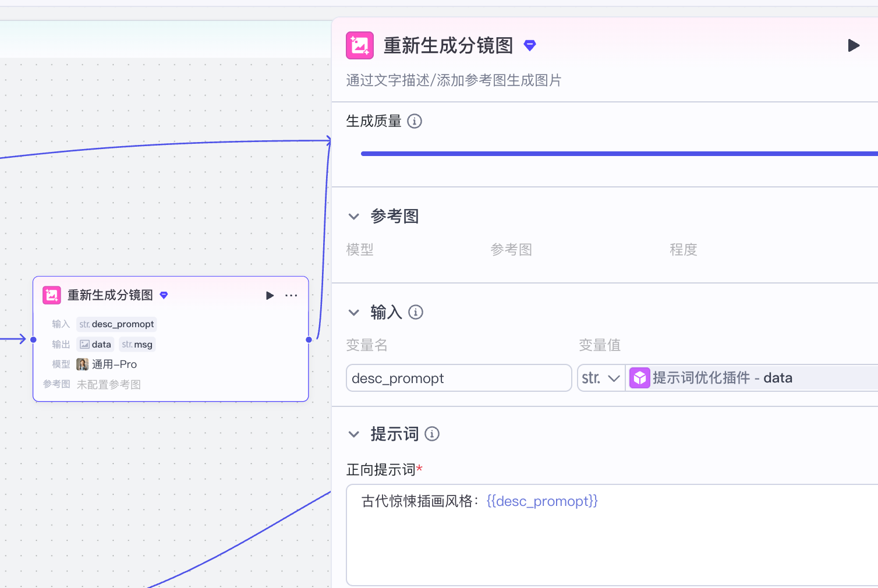Click the pink image generation icon in panel header
878x588 pixels.
359,45
